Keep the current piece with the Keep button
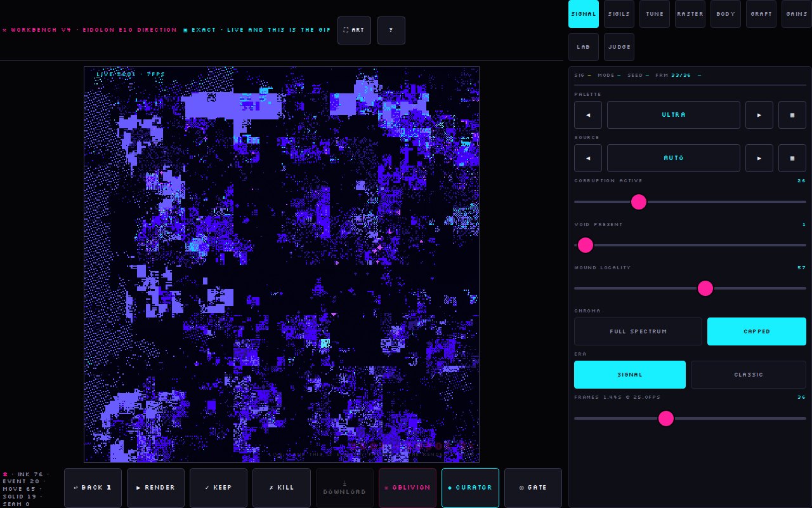 point(218,488)
